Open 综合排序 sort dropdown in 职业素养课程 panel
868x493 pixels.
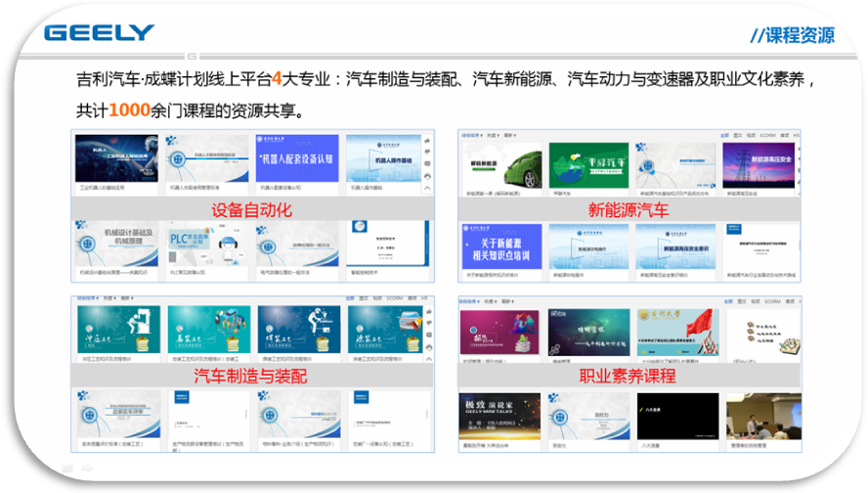point(471,301)
